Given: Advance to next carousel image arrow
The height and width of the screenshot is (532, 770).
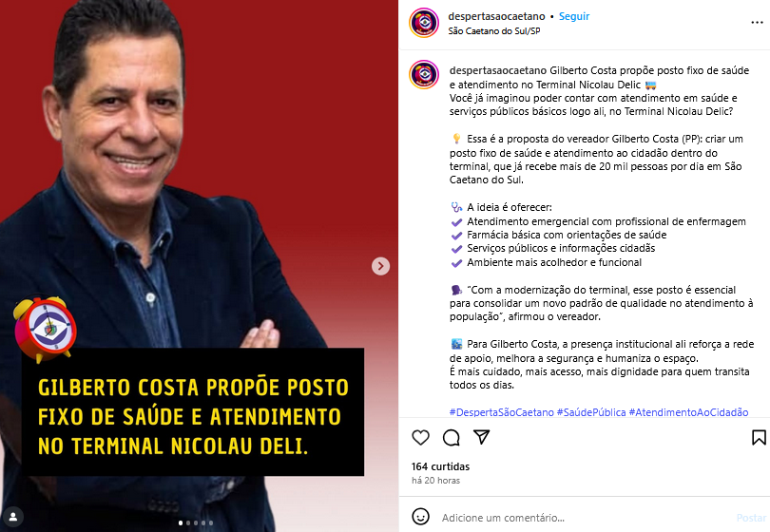Looking at the screenshot, I should [x=380, y=266].
